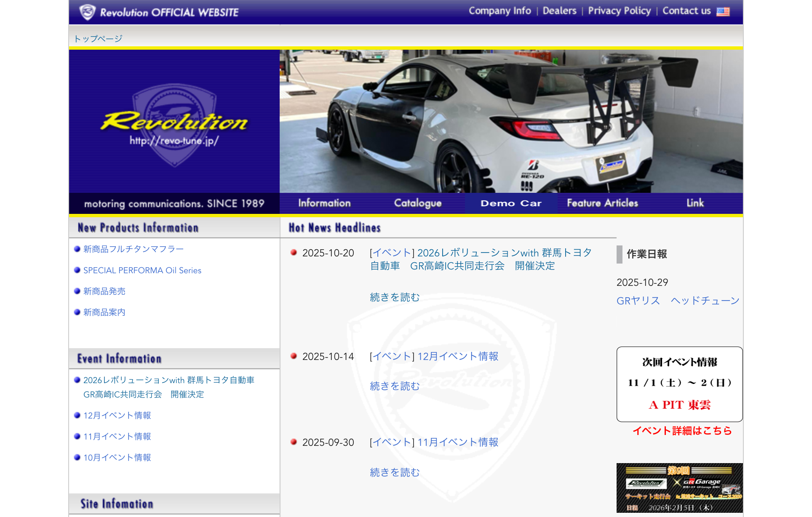
Task: Open the 12月イベント情報 sidebar link
Action: coord(117,416)
